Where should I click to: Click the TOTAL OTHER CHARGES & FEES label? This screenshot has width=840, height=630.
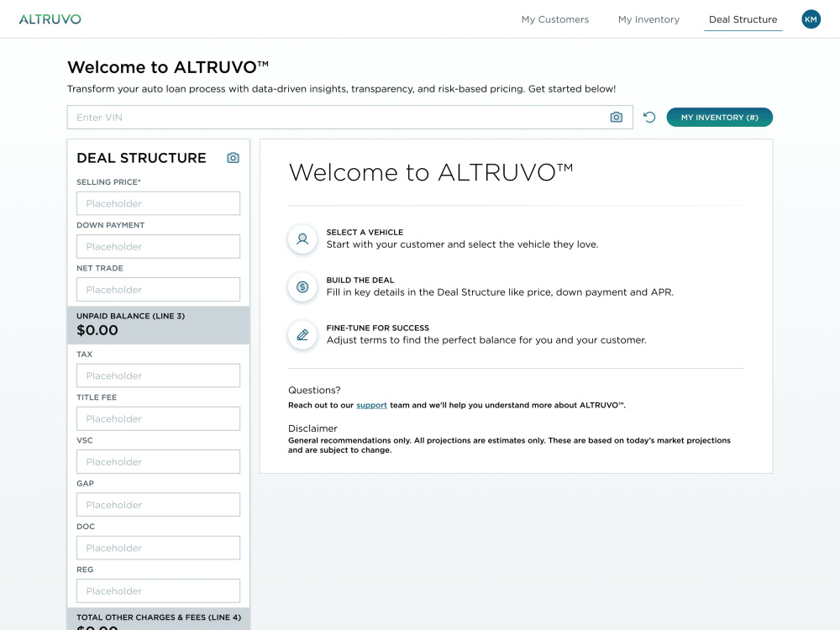click(159, 617)
